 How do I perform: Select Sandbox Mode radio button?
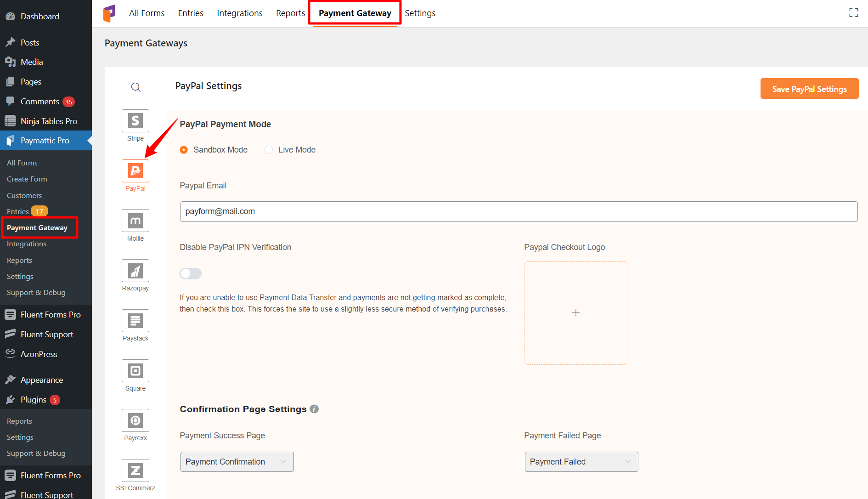[184, 150]
